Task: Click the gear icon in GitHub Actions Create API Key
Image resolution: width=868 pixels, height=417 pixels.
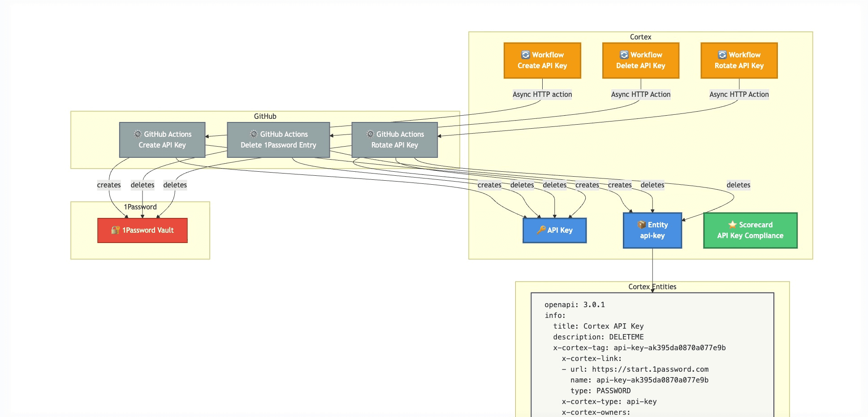Action: (138, 134)
